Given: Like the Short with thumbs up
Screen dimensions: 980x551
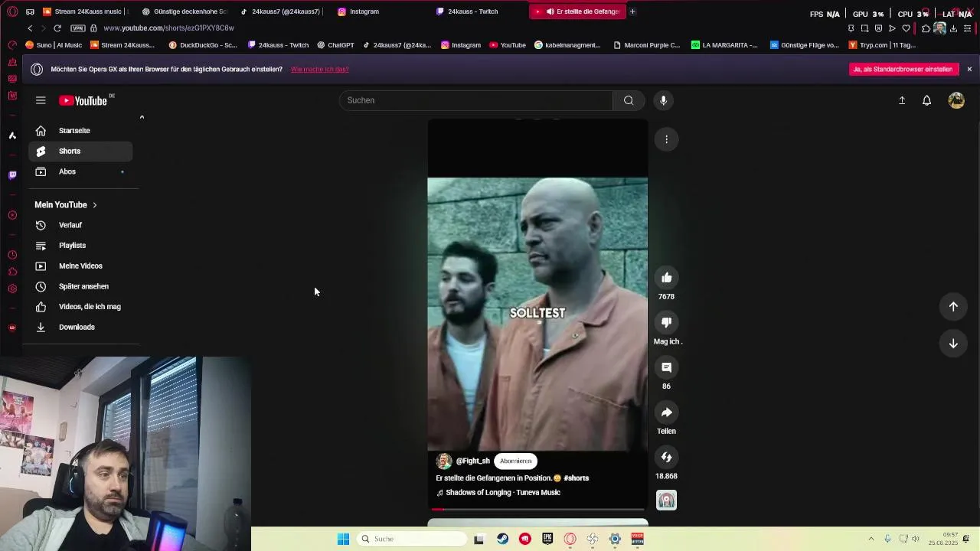Looking at the screenshot, I should tap(667, 278).
